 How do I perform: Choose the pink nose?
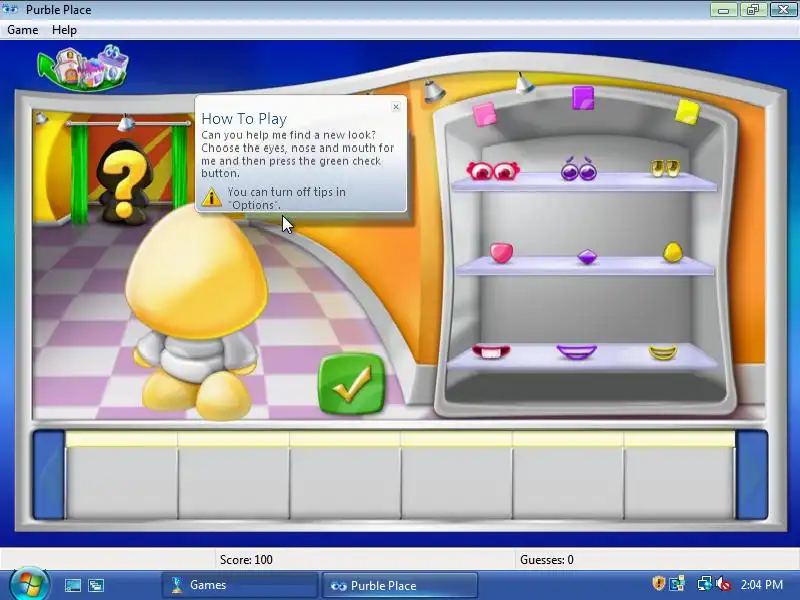[x=502, y=253]
